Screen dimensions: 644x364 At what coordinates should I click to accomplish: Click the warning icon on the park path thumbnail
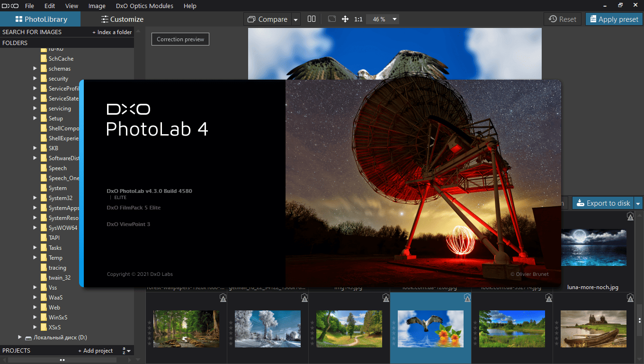(386, 298)
